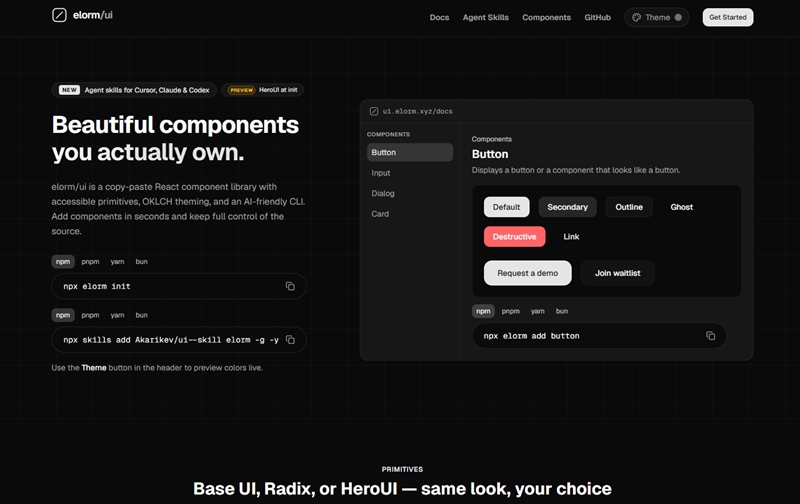Select yarn tab above skills add command
The image size is (800, 504).
(117, 315)
